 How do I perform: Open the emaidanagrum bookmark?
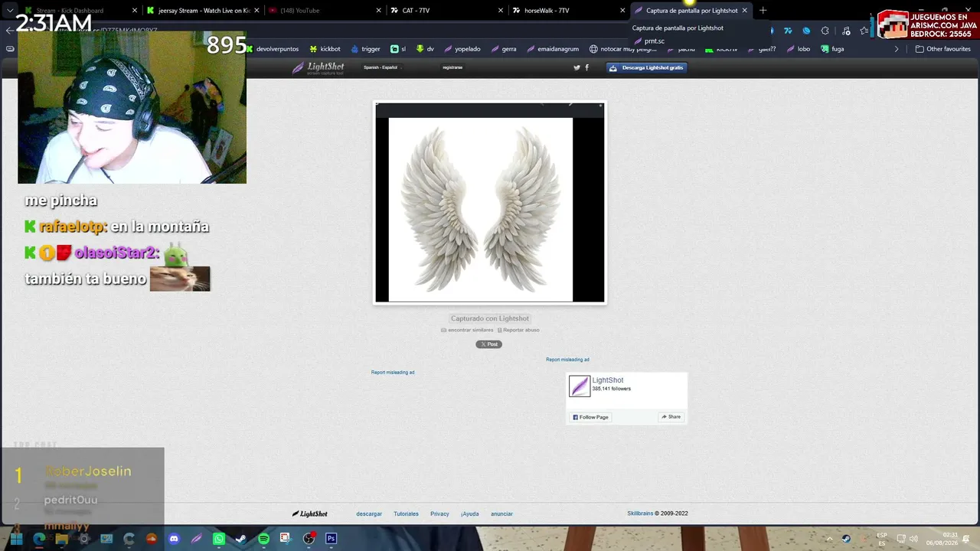552,49
